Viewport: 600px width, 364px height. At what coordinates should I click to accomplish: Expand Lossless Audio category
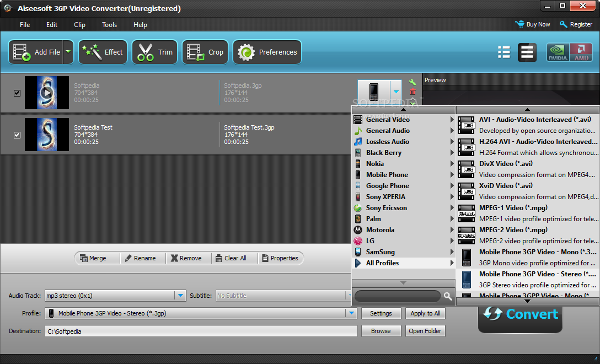pyautogui.click(x=403, y=142)
